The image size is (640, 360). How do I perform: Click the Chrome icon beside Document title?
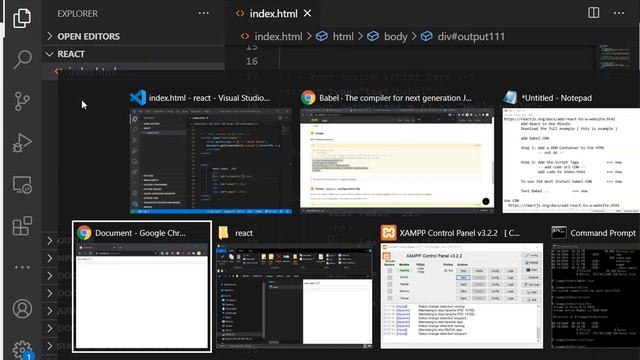(x=84, y=233)
